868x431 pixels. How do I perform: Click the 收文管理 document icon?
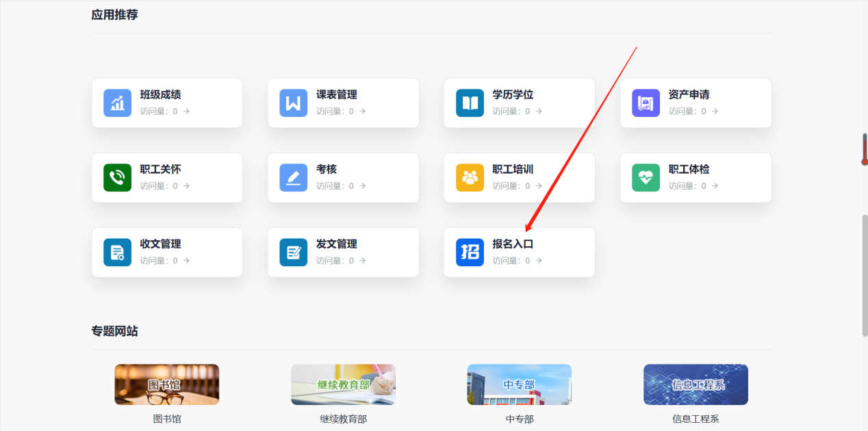(x=118, y=252)
